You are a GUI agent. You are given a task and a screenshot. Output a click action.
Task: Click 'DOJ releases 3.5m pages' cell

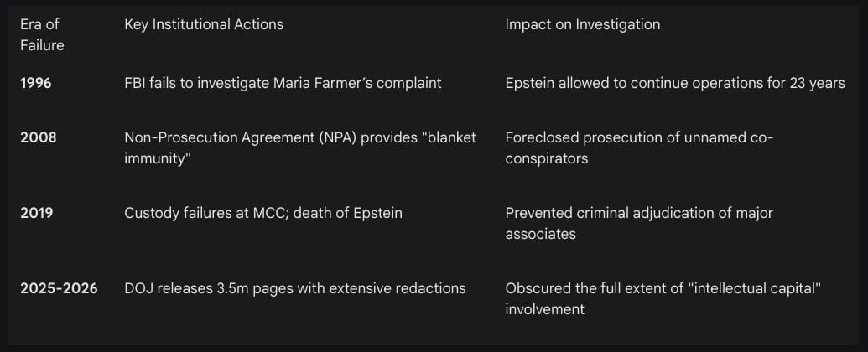click(x=295, y=288)
